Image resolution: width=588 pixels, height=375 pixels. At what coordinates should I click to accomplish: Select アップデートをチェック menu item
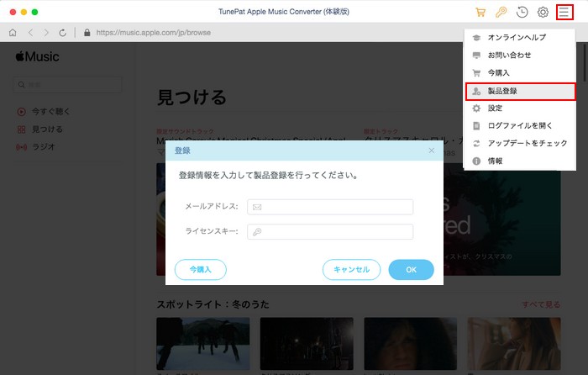(520, 144)
